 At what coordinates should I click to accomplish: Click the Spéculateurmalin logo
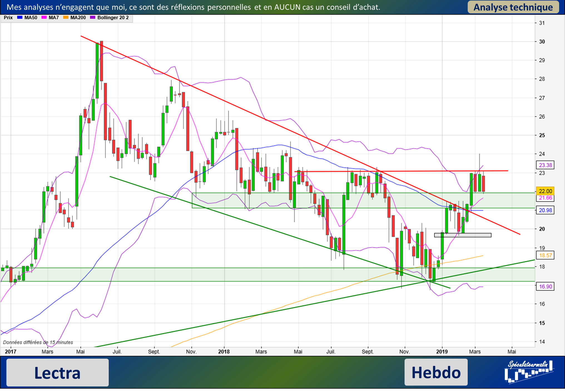coord(529,372)
